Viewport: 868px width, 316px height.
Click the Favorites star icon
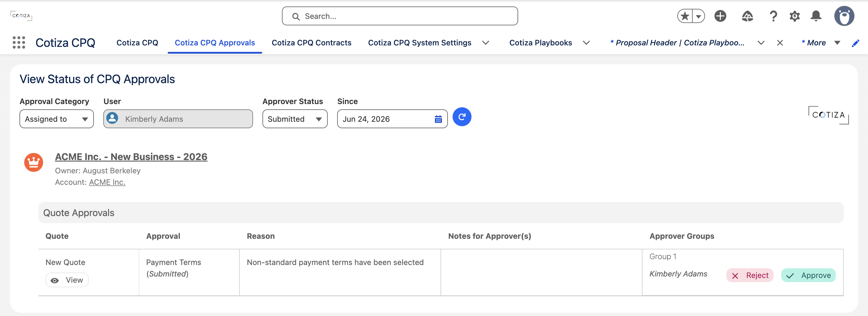(x=684, y=16)
